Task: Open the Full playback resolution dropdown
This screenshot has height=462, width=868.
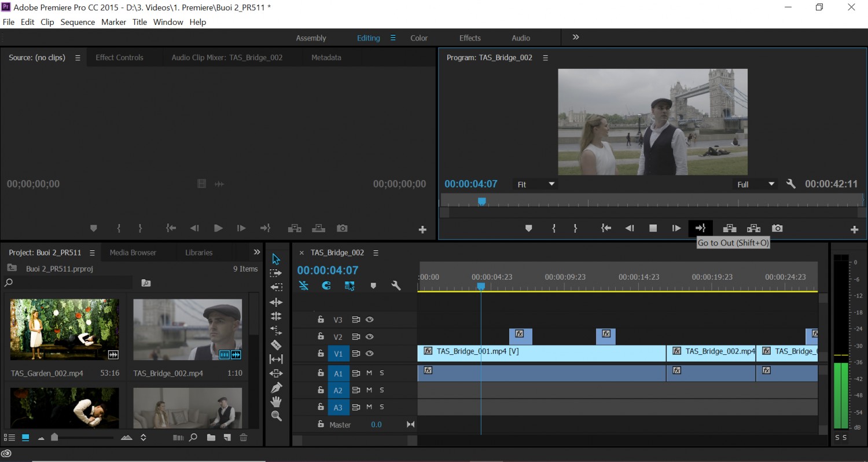Action: [755, 184]
